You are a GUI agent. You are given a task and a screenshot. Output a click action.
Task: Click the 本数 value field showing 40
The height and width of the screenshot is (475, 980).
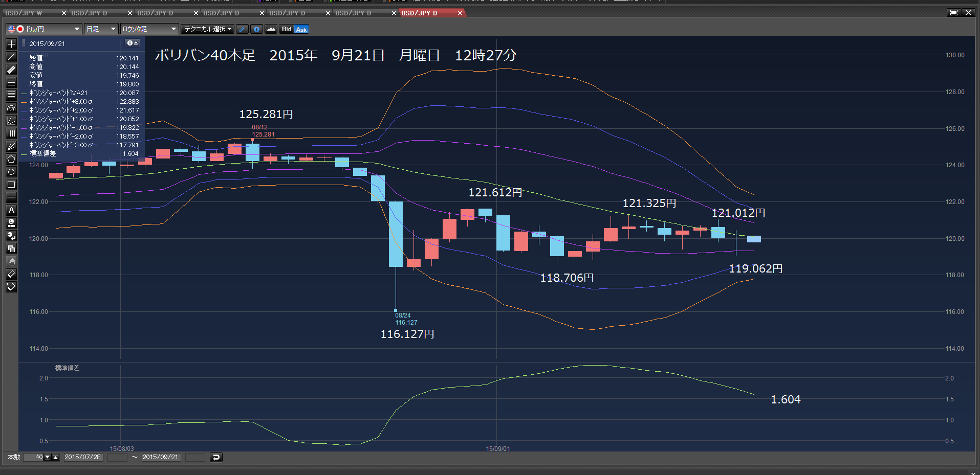33,457
